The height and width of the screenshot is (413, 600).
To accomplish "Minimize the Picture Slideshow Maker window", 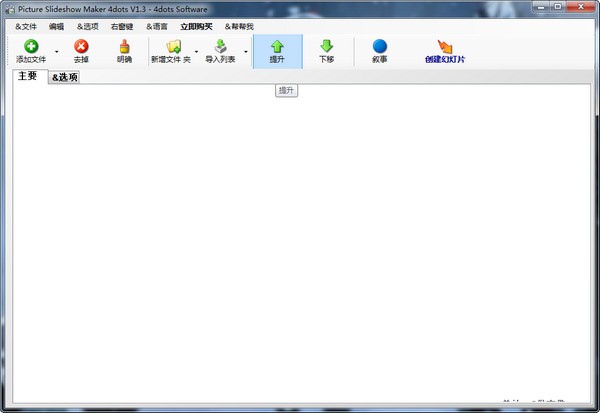I will pyautogui.click(x=541, y=7).
